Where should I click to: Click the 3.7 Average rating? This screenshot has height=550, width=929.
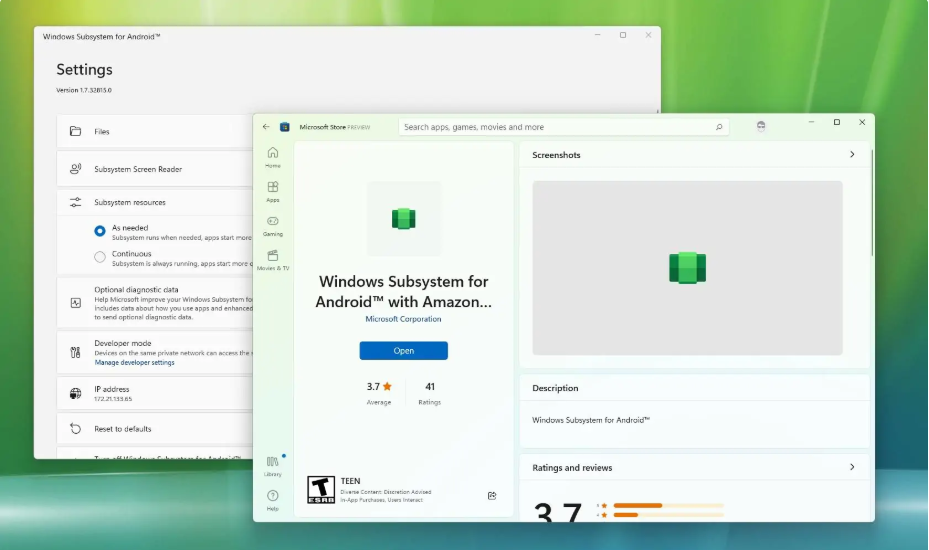pyautogui.click(x=379, y=393)
